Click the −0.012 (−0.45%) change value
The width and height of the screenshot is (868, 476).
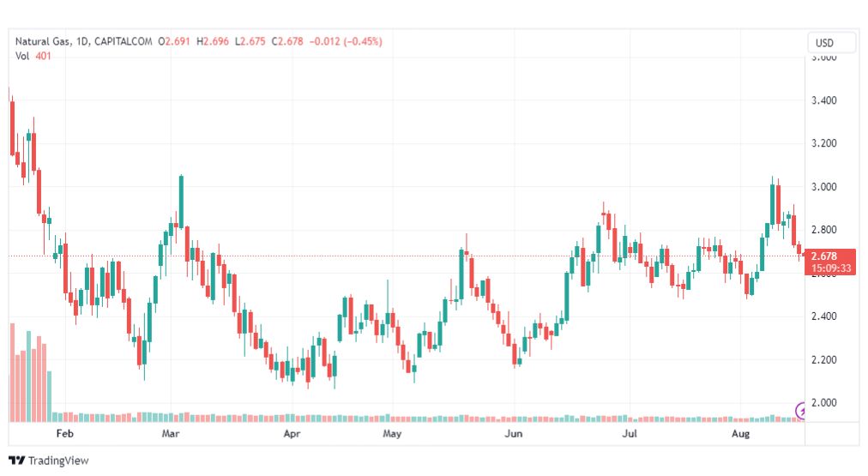pyautogui.click(x=346, y=41)
